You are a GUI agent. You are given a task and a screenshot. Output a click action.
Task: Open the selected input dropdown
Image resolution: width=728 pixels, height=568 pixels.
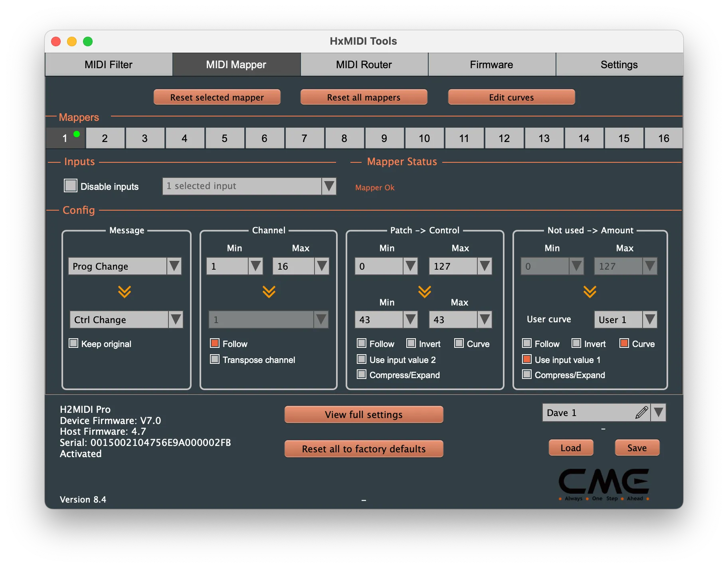tap(328, 186)
